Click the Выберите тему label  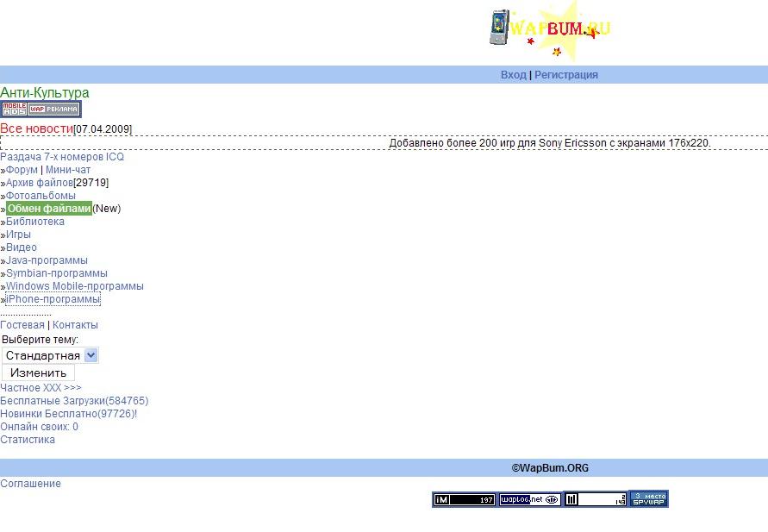[41, 340]
